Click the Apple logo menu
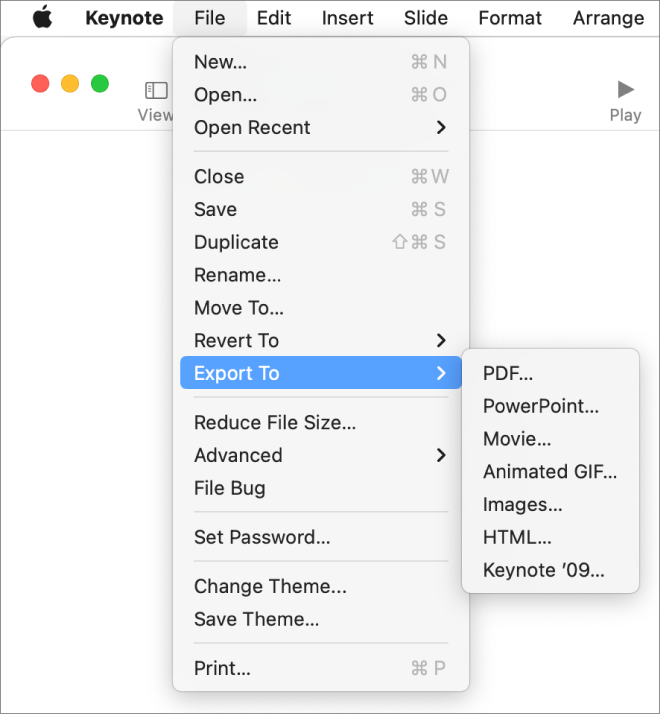This screenshot has width=660, height=716. 41,18
